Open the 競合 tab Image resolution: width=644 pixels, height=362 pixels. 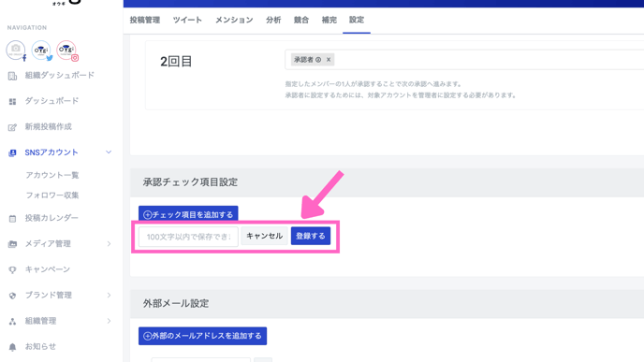tap(301, 20)
